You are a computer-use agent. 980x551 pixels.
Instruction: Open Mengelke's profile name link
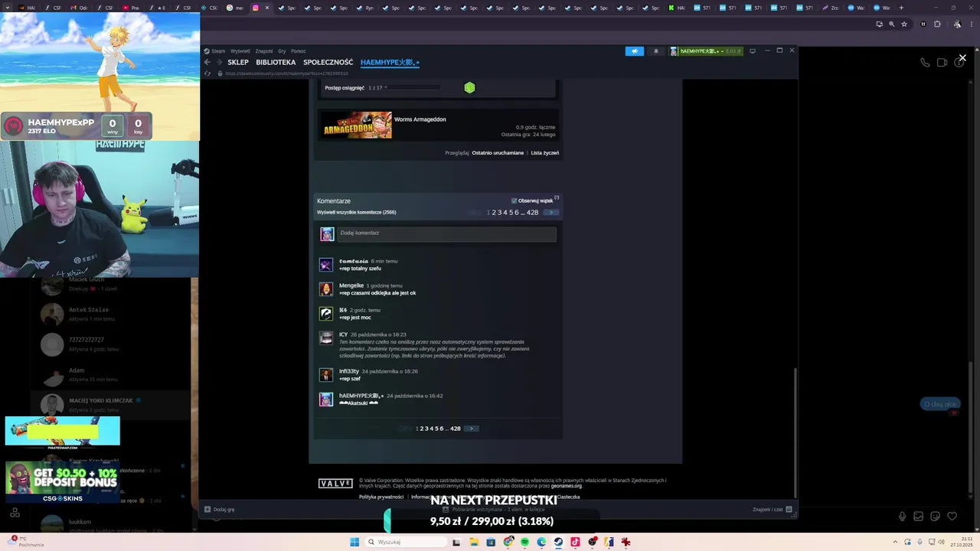[351, 285]
